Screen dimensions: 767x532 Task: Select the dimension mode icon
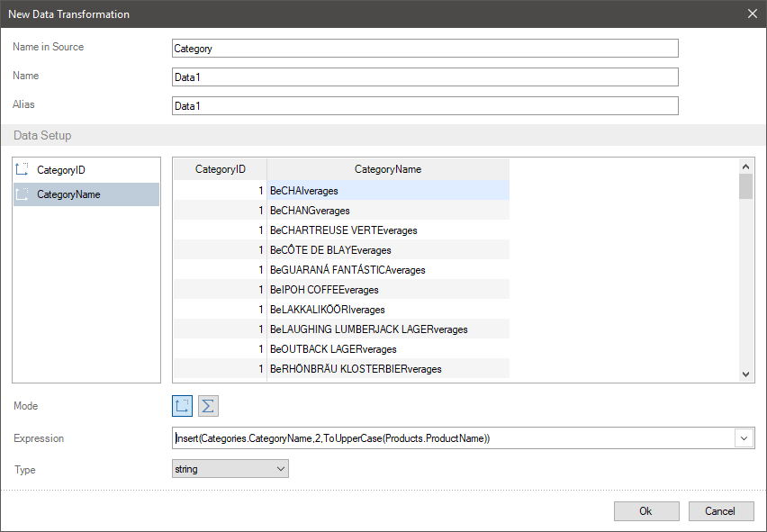(x=183, y=406)
